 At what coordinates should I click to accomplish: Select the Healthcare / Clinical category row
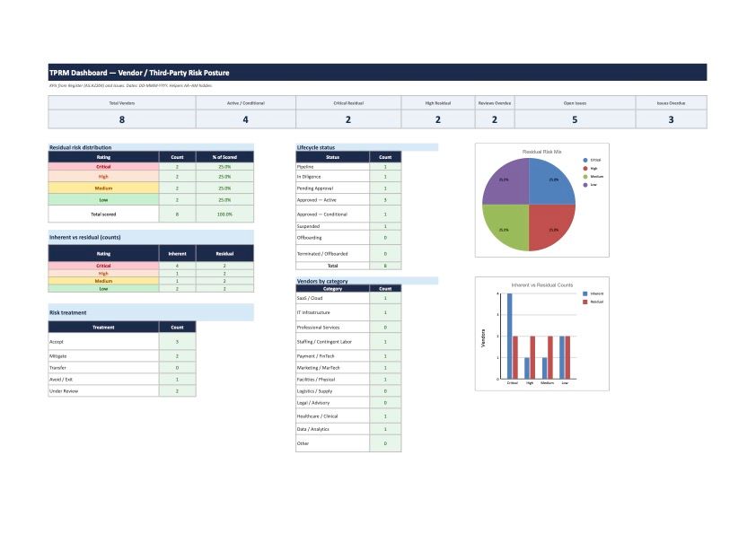[x=348, y=416]
